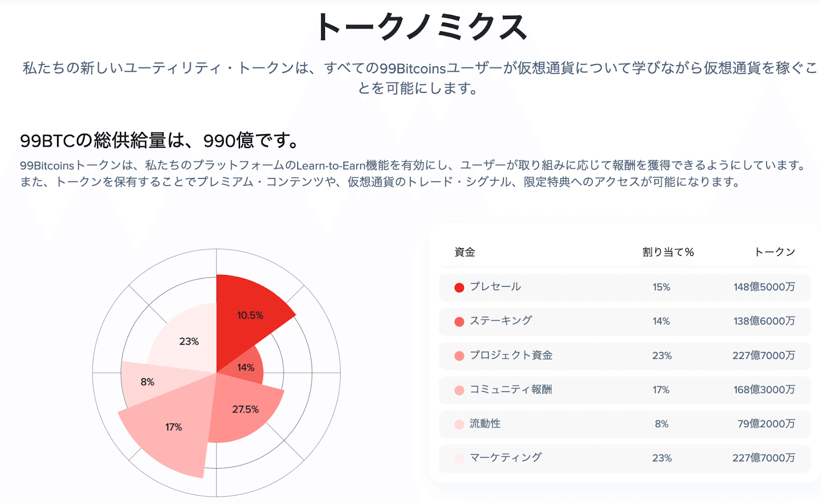
Task: Click the light pink dot beside 流動性
Action: pos(459,425)
